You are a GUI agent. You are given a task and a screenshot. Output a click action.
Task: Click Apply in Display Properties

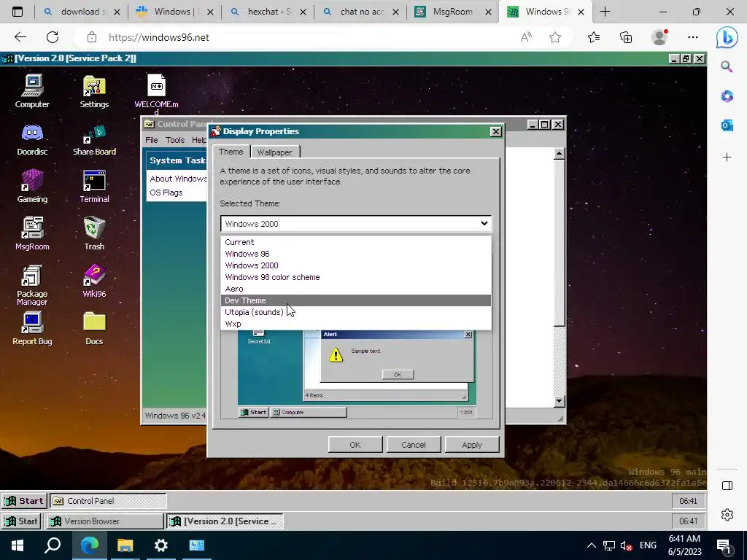[x=472, y=445]
